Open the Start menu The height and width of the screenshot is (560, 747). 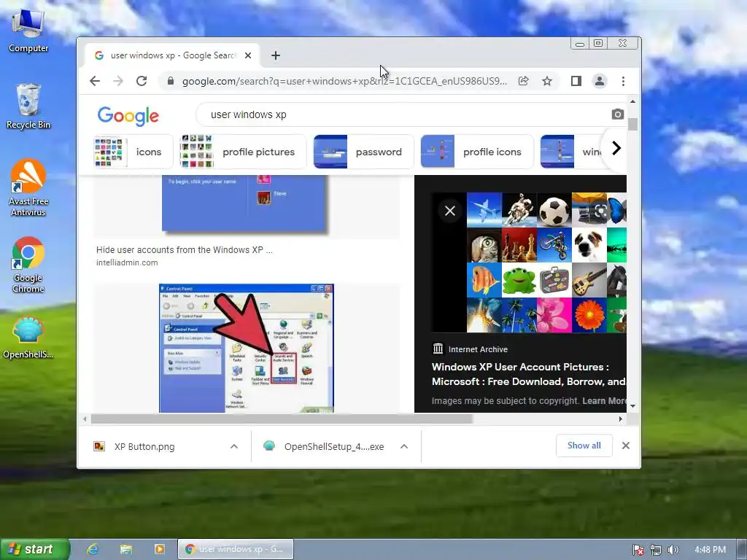coord(34,549)
